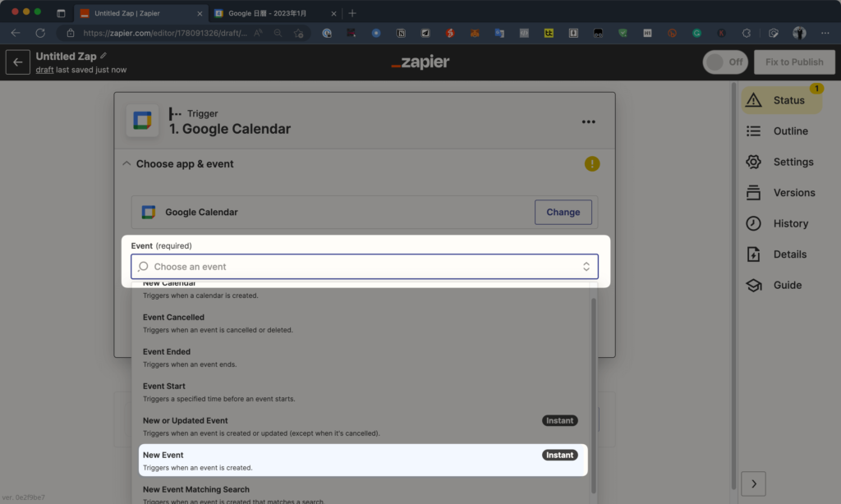Click the 'Triggers when an event ends.' text

190,364
